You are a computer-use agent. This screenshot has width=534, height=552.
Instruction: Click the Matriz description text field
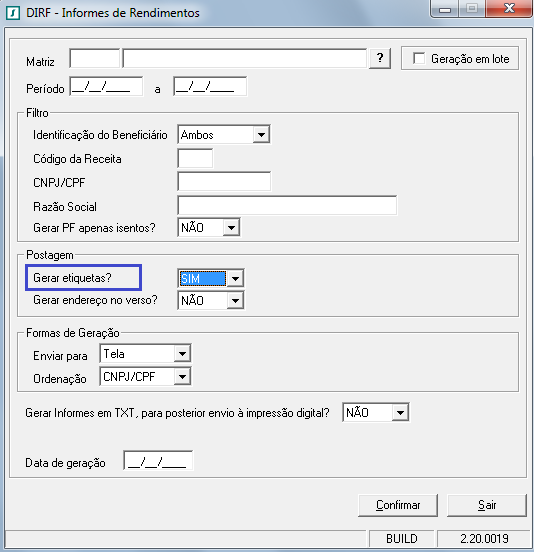(x=245, y=58)
